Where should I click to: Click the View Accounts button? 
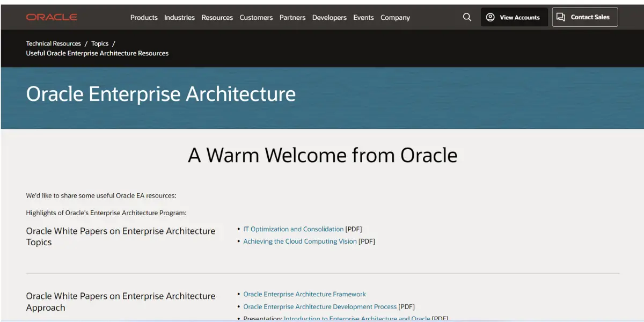(x=514, y=17)
